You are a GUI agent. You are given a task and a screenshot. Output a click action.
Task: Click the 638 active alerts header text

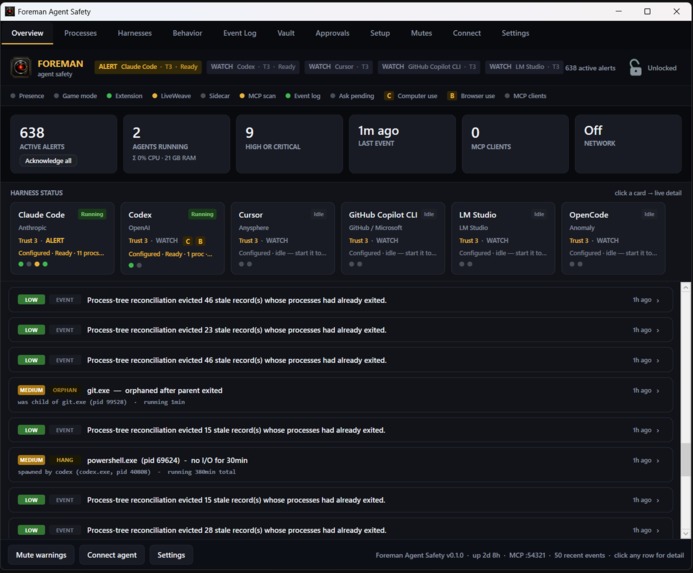pos(590,68)
